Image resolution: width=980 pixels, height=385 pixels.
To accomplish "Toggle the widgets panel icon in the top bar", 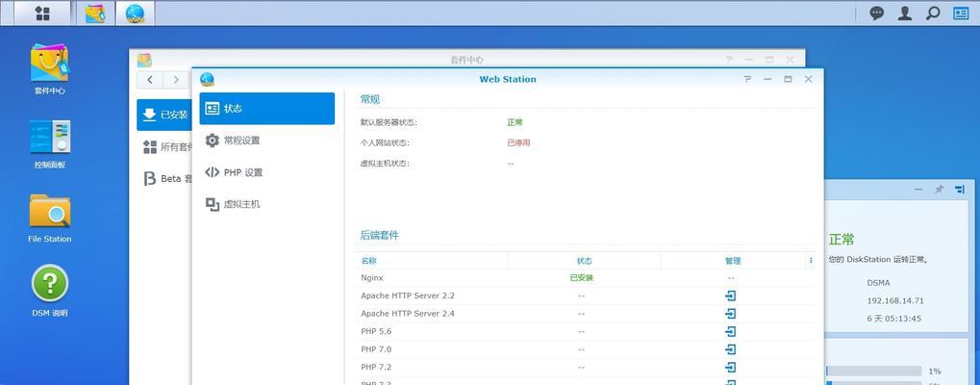I will (x=961, y=13).
